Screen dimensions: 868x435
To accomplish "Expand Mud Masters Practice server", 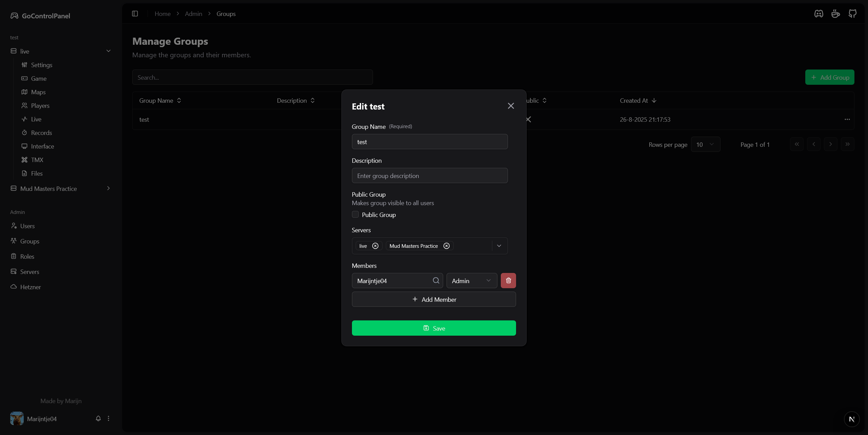I will click(108, 188).
